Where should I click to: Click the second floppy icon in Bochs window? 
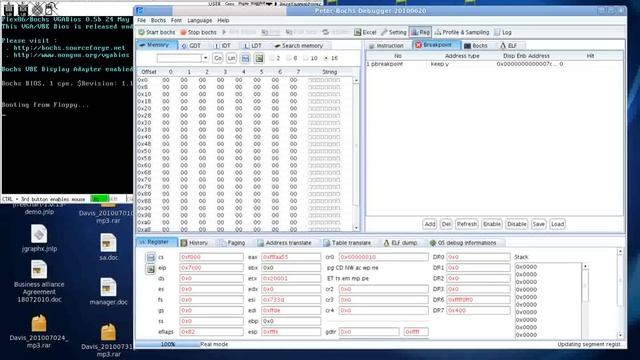pos(23,9)
